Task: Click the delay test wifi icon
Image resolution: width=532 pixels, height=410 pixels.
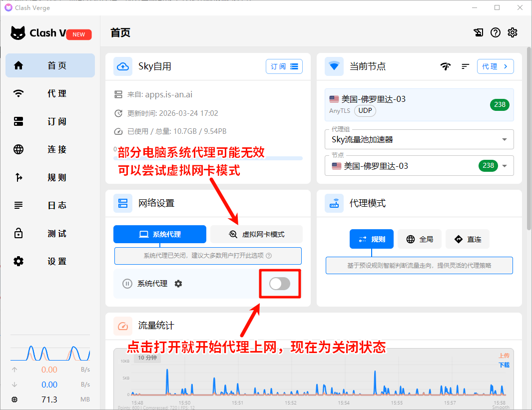Action: point(445,66)
